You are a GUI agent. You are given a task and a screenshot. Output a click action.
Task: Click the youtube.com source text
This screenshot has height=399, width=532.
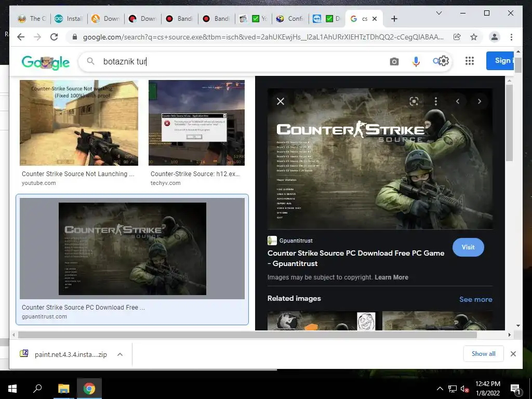click(x=38, y=183)
